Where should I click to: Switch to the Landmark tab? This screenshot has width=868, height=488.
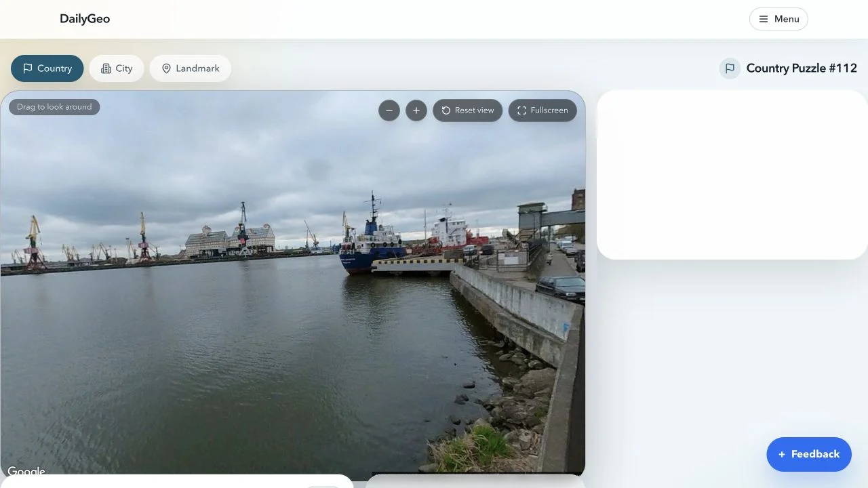coord(191,68)
